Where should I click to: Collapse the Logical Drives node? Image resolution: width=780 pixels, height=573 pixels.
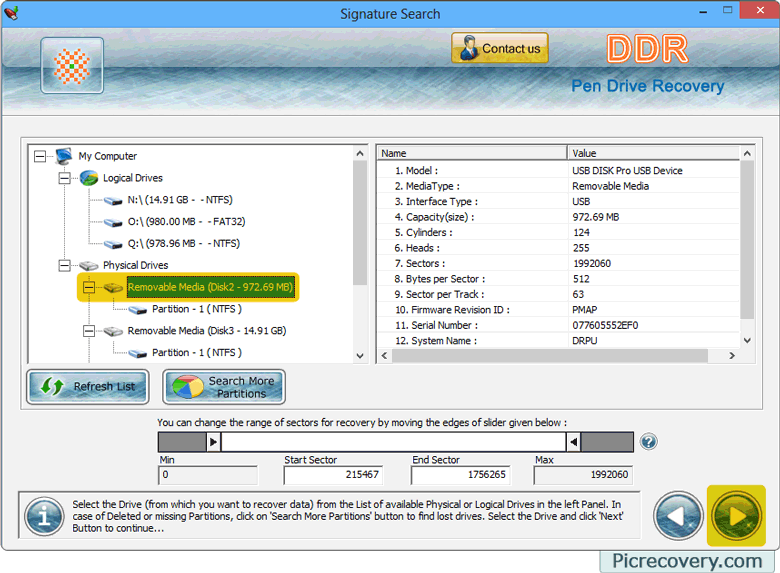pos(64,178)
